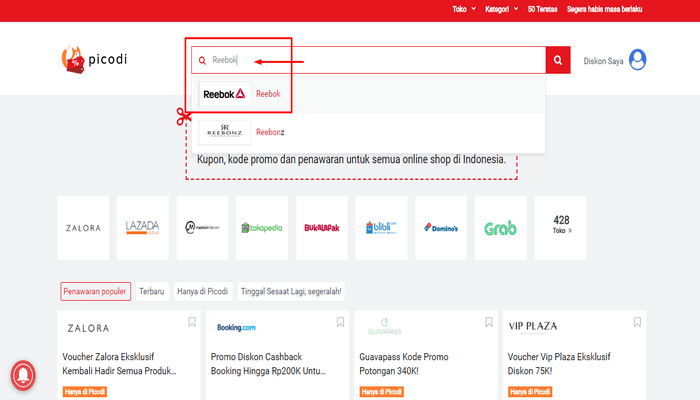Open the Matahari Mall store tile
Viewport: 700px width, 400px height.
pyautogui.click(x=203, y=228)
